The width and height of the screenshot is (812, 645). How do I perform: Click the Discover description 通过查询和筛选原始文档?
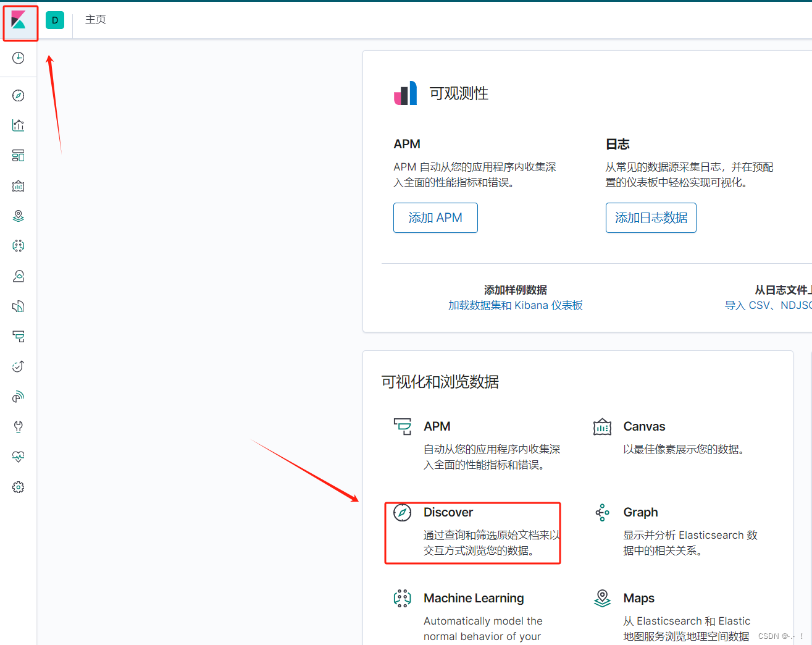pos(492,542)
